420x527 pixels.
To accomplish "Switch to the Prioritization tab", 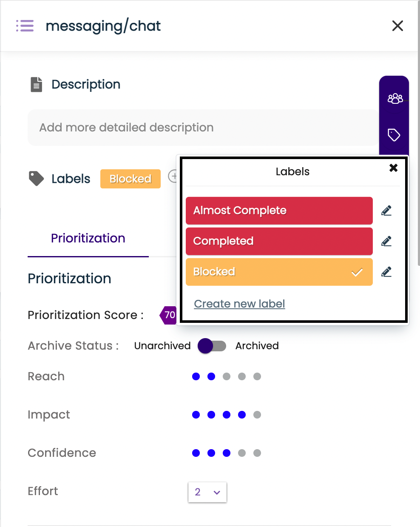I will coord(88,238).
